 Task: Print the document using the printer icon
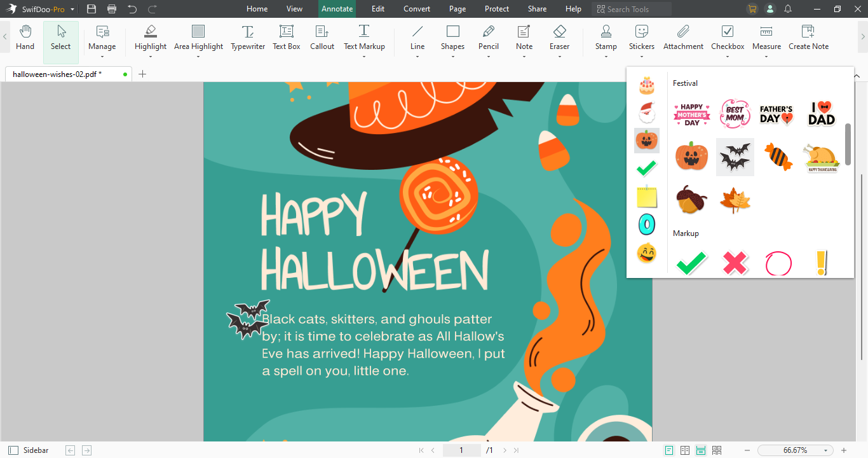(x=112, y=9)
